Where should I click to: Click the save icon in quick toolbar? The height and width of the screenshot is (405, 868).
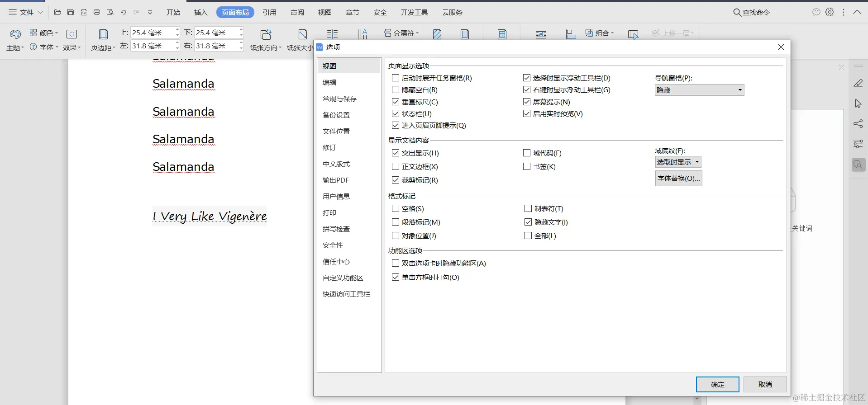click(71, 12)
